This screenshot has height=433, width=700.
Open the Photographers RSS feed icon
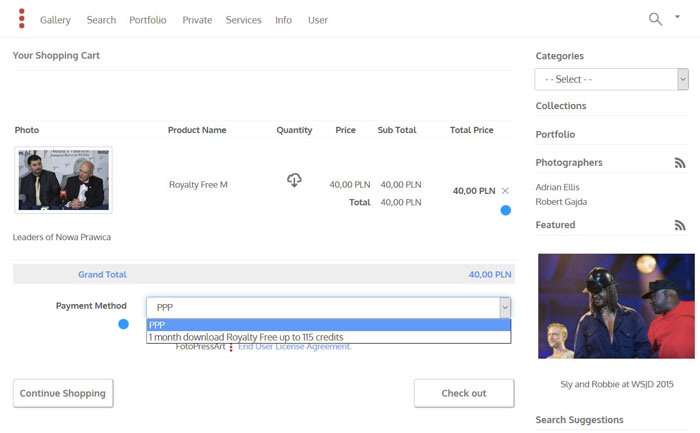679,163
